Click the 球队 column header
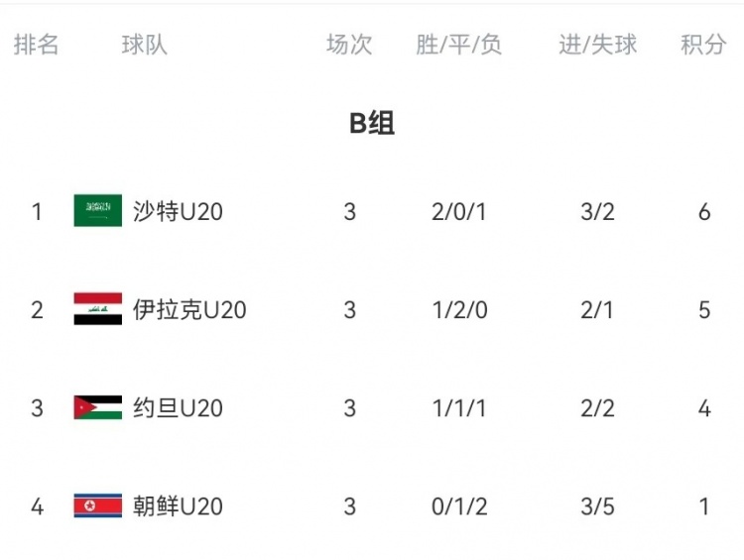Image resolution: width=744 pixels, height=560 pixels. point(144,45)
